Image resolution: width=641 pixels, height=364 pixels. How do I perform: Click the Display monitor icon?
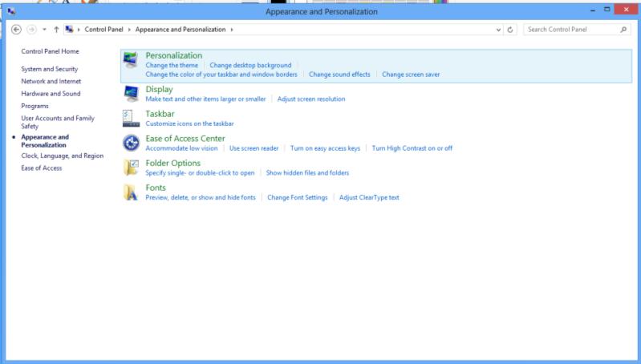point(131,94)
